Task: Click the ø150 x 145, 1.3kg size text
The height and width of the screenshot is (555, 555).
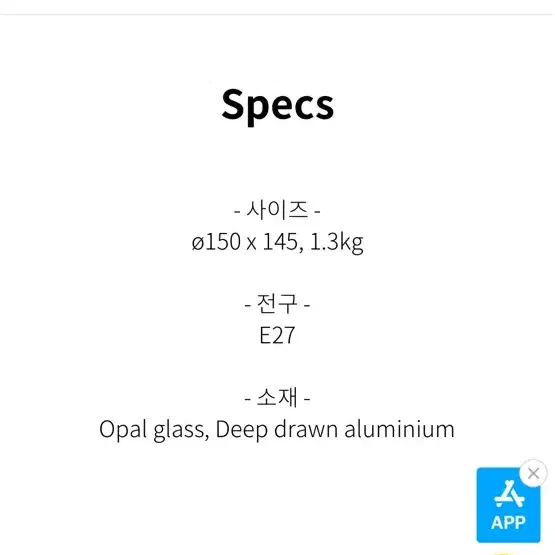Action: (x=278, y=242)
